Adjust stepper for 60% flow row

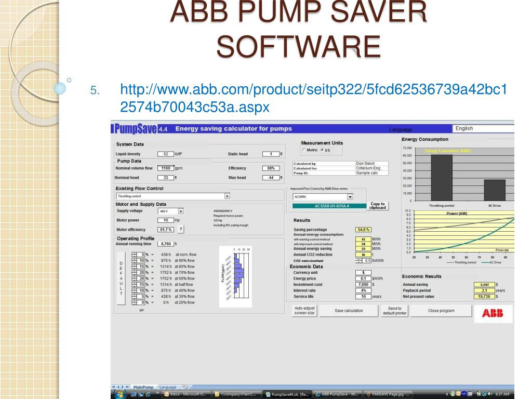[x=135, y=278]
